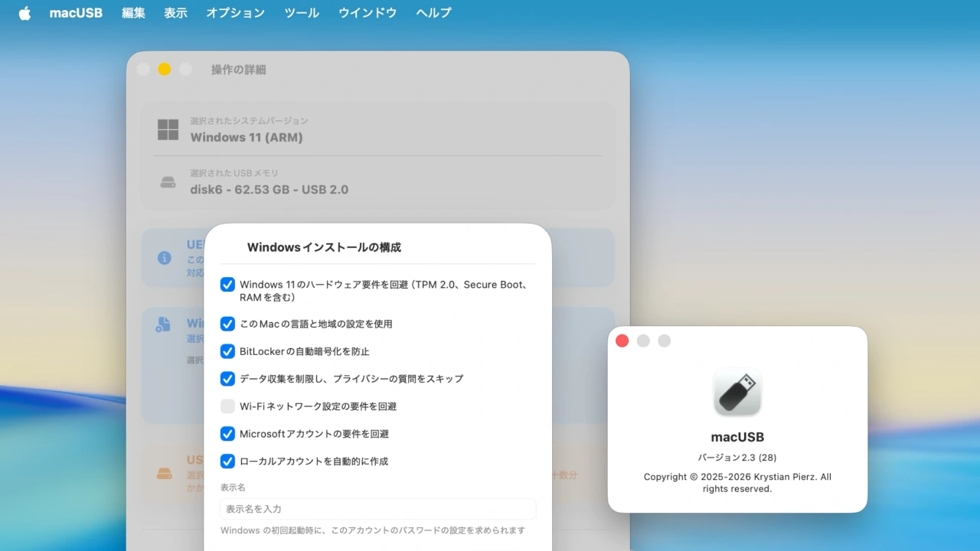This screenshot has height=551, width=980.
Task: Click the file gear icon in 操作の詳細 window
Action: point(163,324)
